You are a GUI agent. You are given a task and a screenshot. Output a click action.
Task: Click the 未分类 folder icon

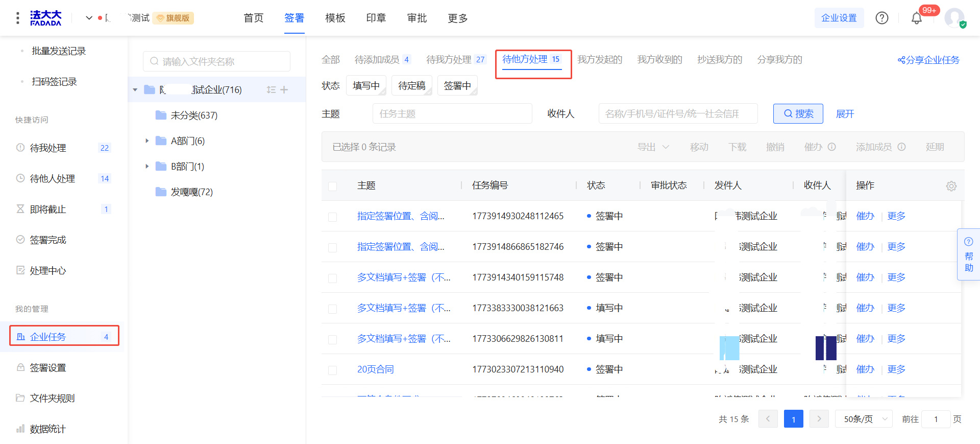click(161, 115)
